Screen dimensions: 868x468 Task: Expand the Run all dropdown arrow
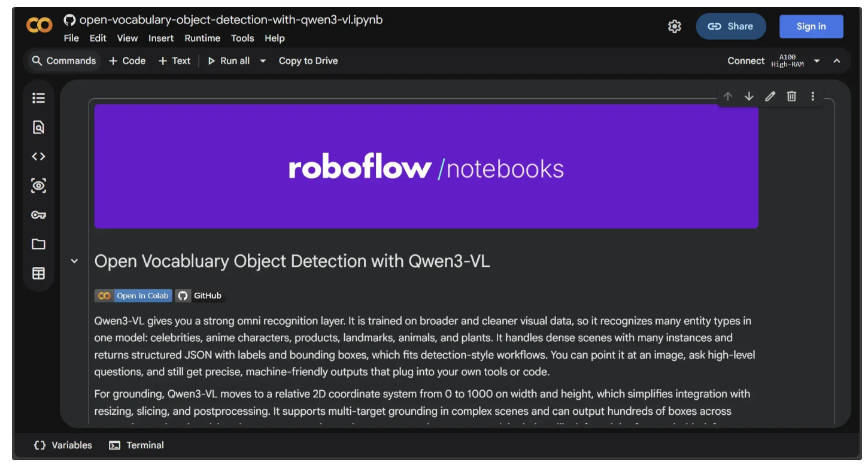(262, 60)
